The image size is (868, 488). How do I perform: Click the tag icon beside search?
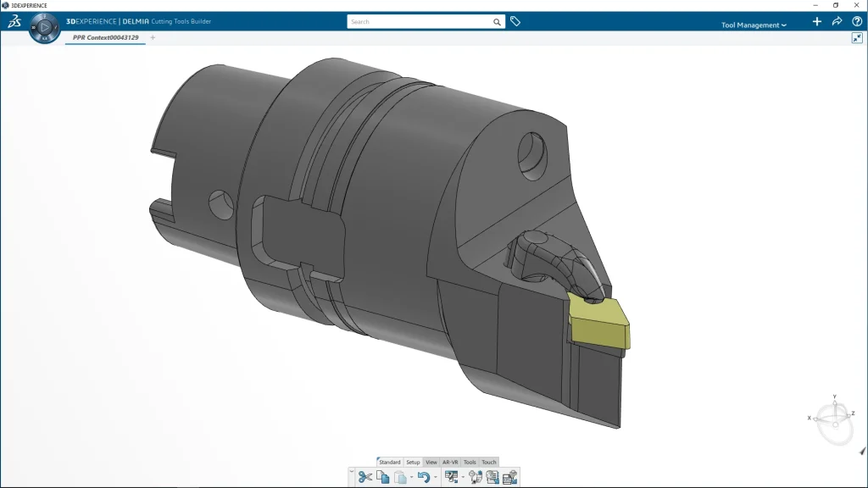coord(515,21)
